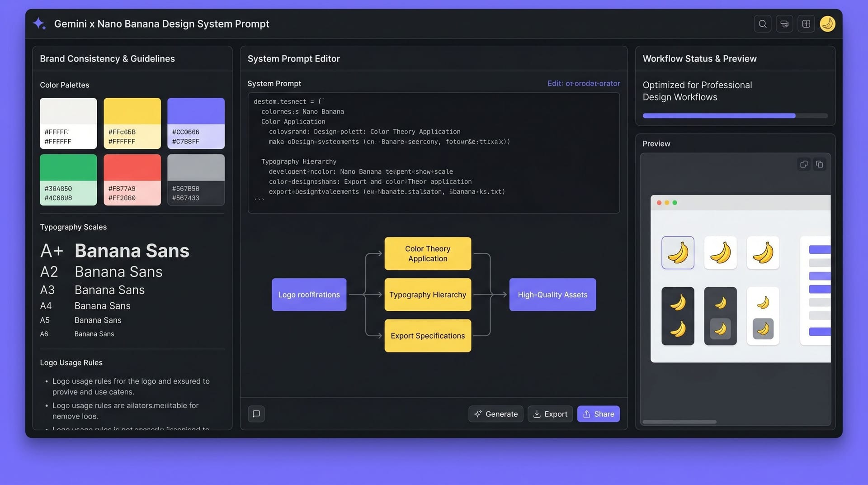
Task: Open the comment icon below the prompt editor
Action: pyautogui.click(x=256, y=414)
